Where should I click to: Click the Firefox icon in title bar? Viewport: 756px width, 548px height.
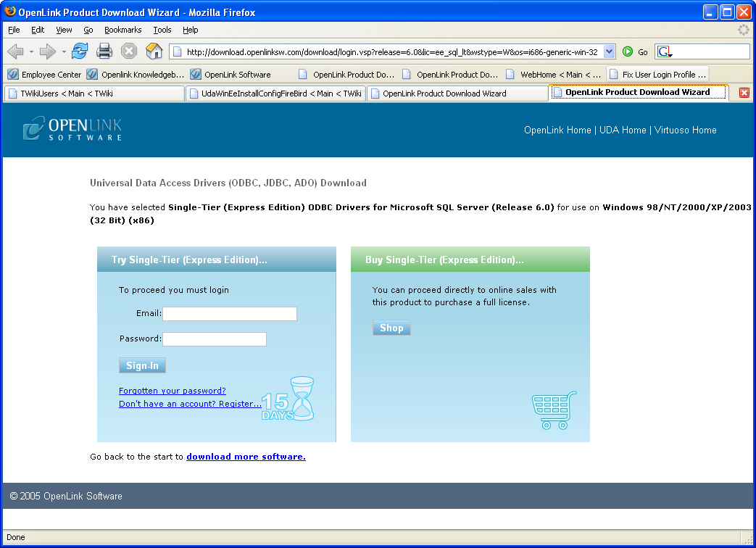pyautogui.click(x=9, y=12)
